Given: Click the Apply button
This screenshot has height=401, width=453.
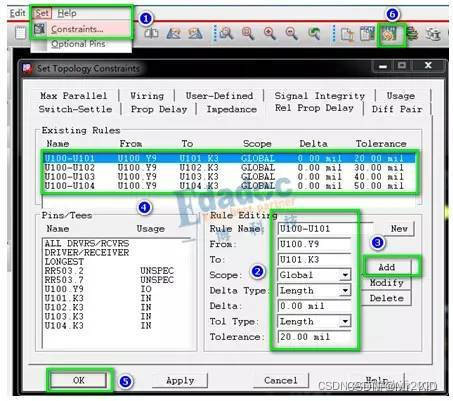Looking at the screenshot, I should point(180,380).
